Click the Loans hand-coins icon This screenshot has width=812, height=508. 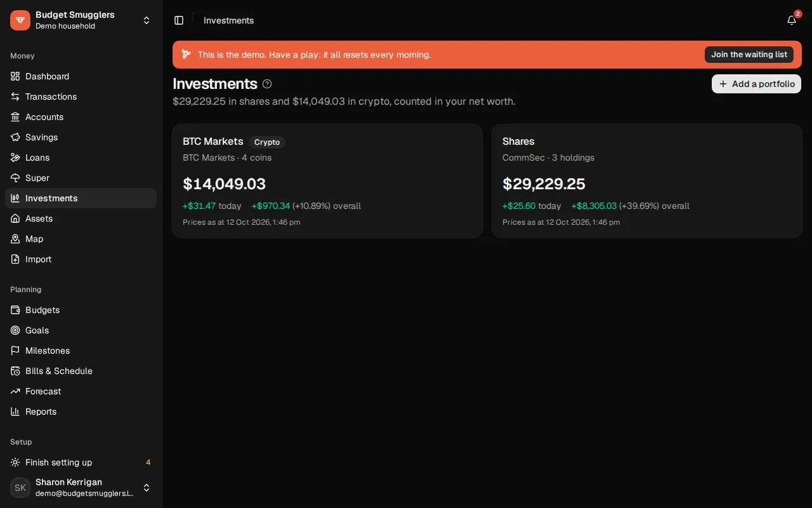[x=15, y=157]
